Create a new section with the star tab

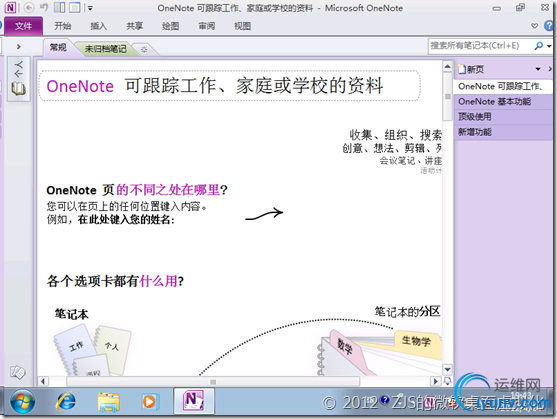click(144, 49)
